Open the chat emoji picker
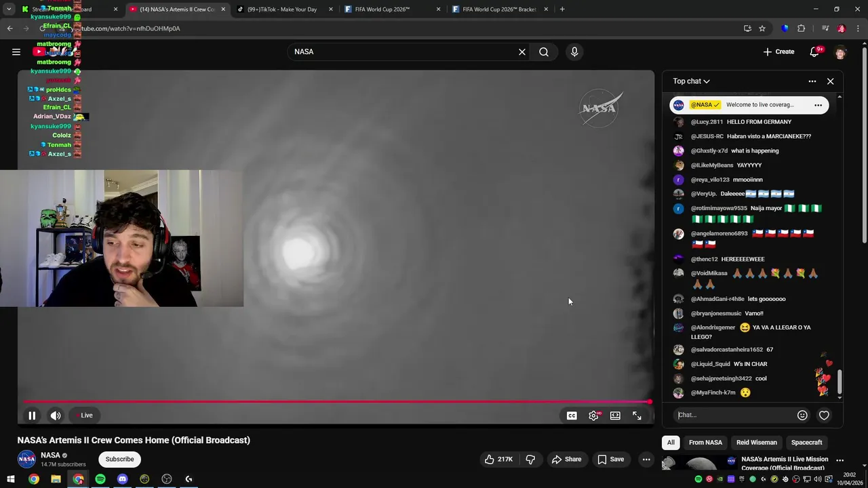 pos(802,415)
